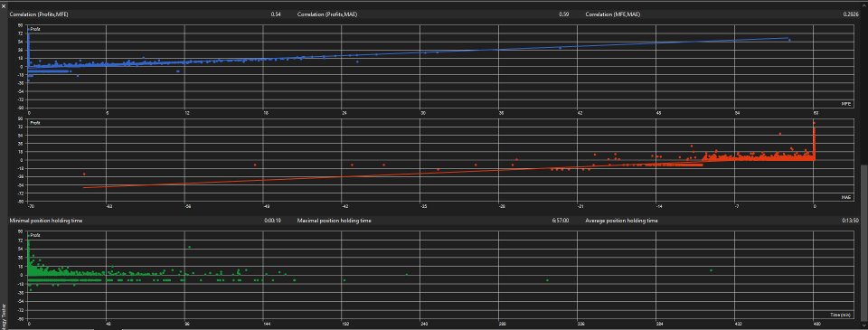Click the vertical scrollbar thumb
The height and width of the screenshot is (330, 868).
pyautogui.click(x=864, y=243)
